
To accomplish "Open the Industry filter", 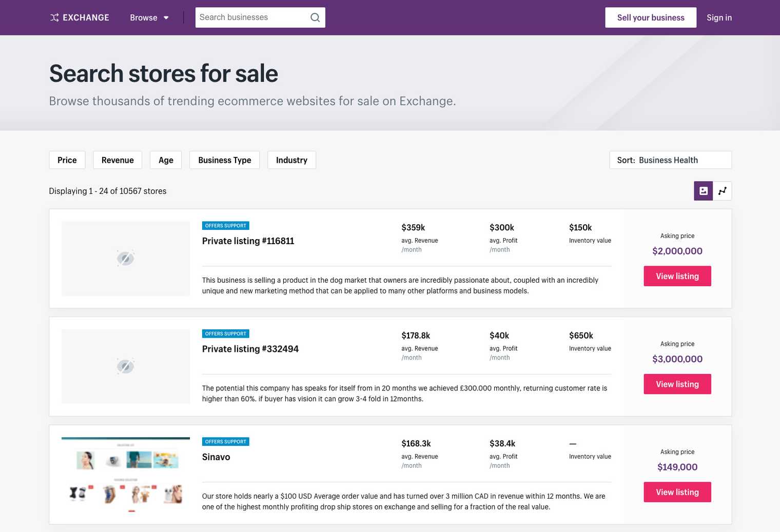I will pos(291,160).
